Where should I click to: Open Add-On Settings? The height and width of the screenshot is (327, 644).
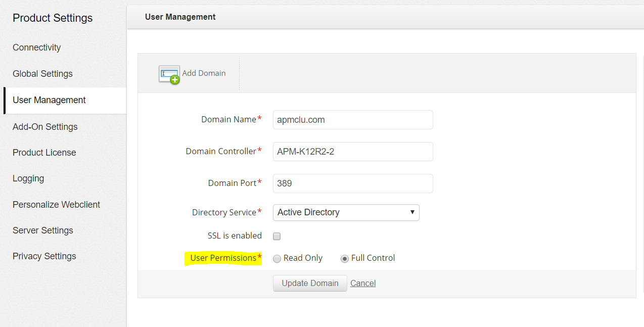click(45, 127)
